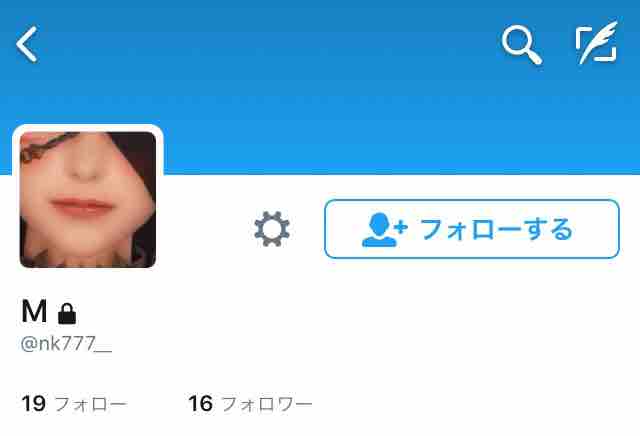Click the フォローする text label

pos(496,229)
